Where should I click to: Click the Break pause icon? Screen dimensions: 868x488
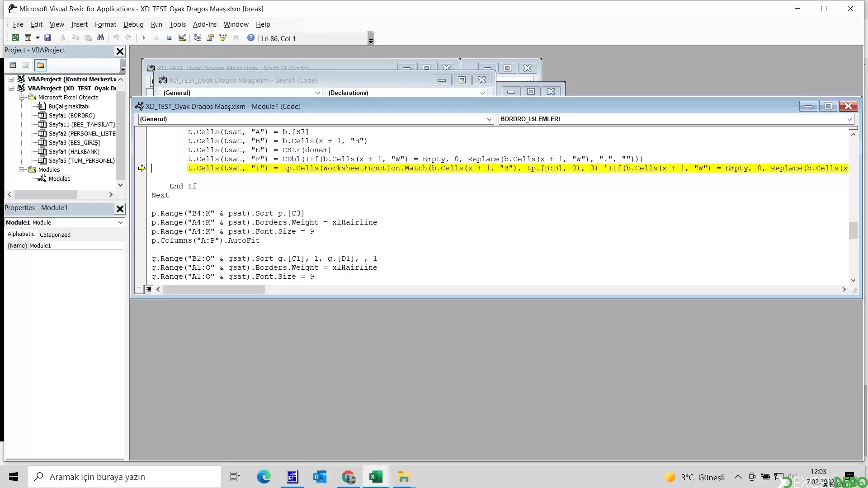156,38
